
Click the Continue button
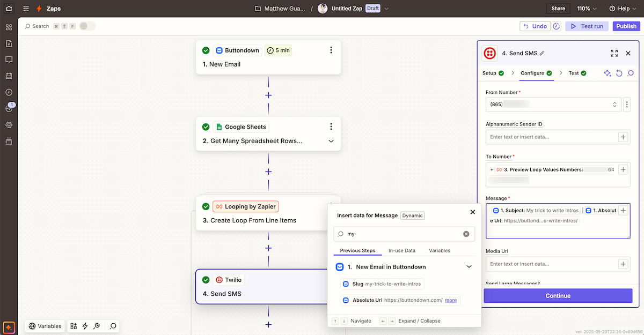coord(558,296)
